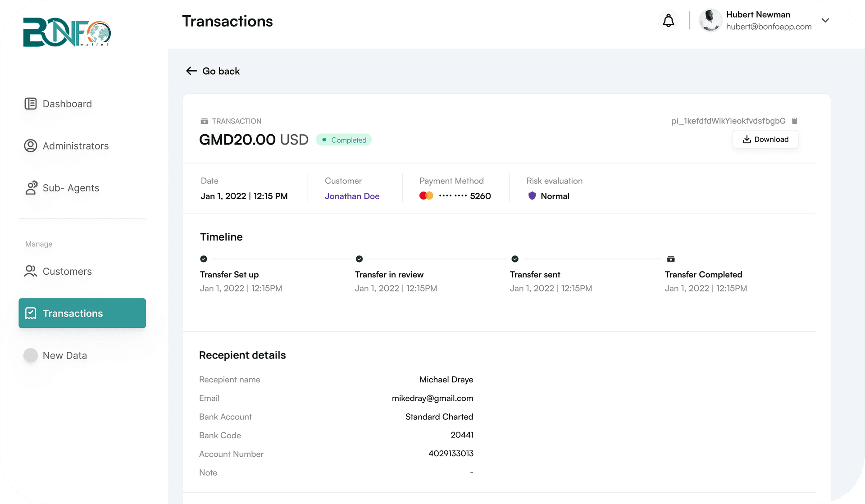Click the account number 4029133013
The image size is (865, 504).
pos(451,454)
